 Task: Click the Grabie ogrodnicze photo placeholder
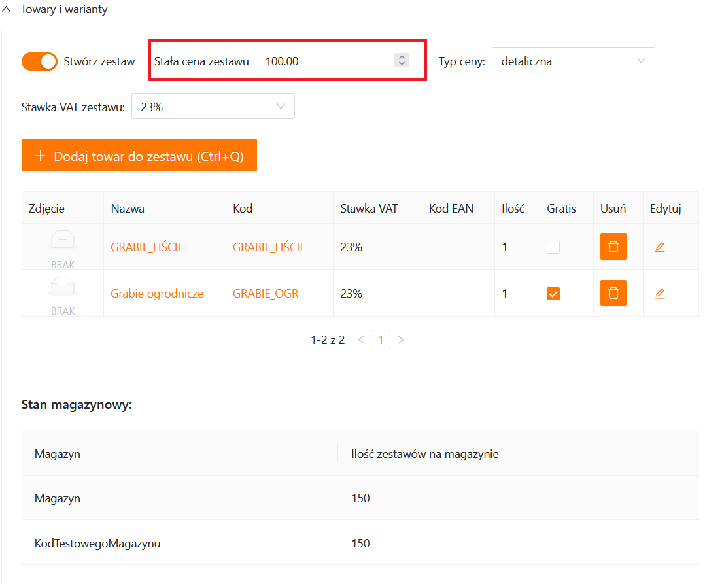(63, 293)
